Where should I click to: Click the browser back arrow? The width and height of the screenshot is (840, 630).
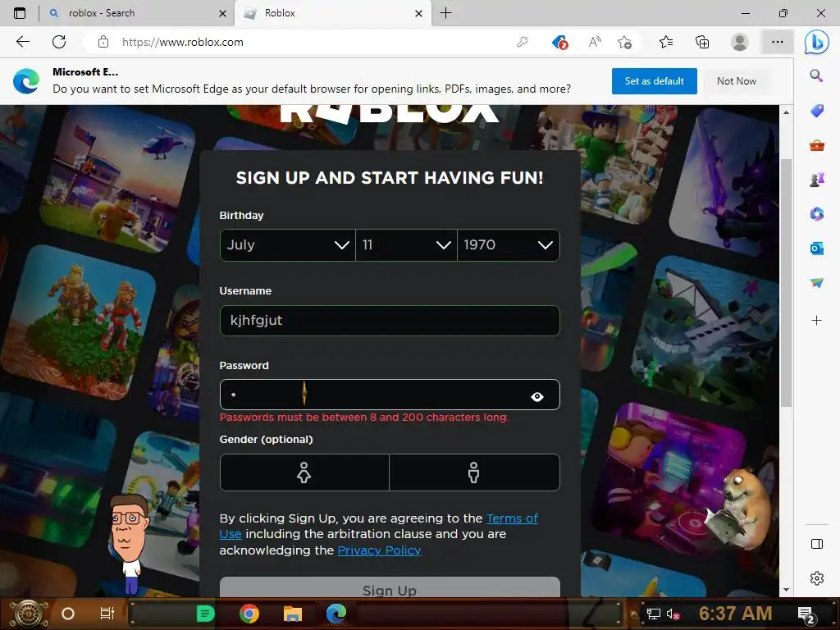coord(23,42)
